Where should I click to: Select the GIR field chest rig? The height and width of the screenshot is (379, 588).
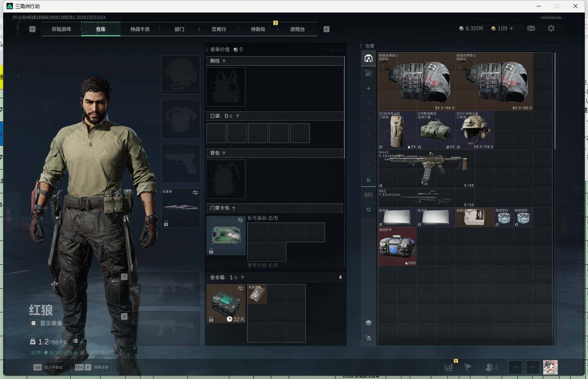coord(436,130)
